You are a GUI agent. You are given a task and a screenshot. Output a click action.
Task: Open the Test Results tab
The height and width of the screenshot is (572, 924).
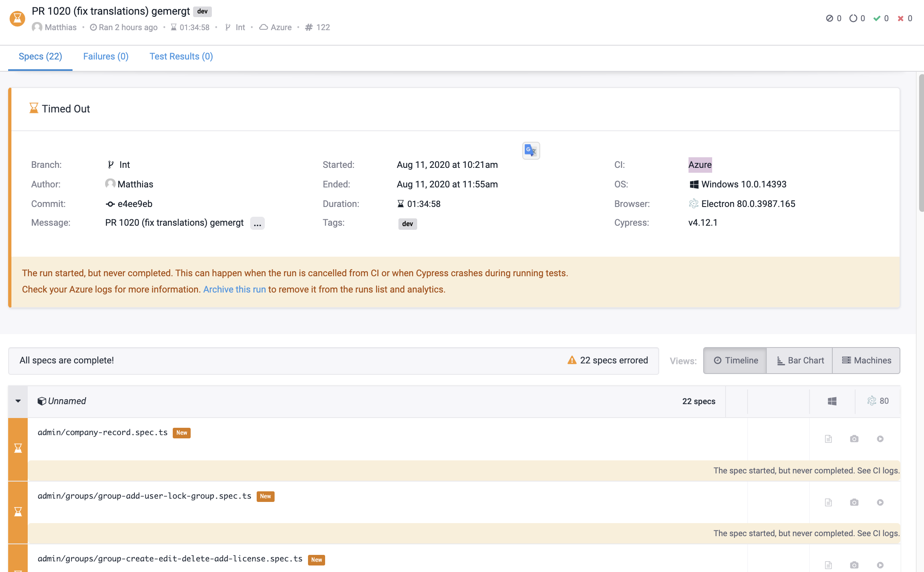(181, 56)
